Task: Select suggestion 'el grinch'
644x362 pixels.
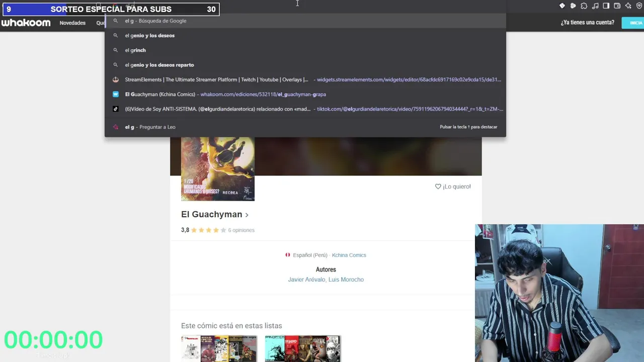Action: [x=305, y=50]
